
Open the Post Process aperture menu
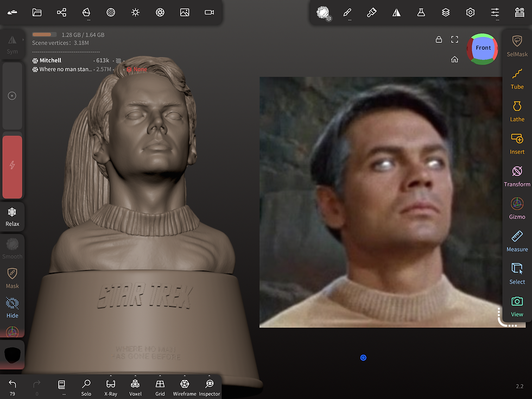coord(160,12)
